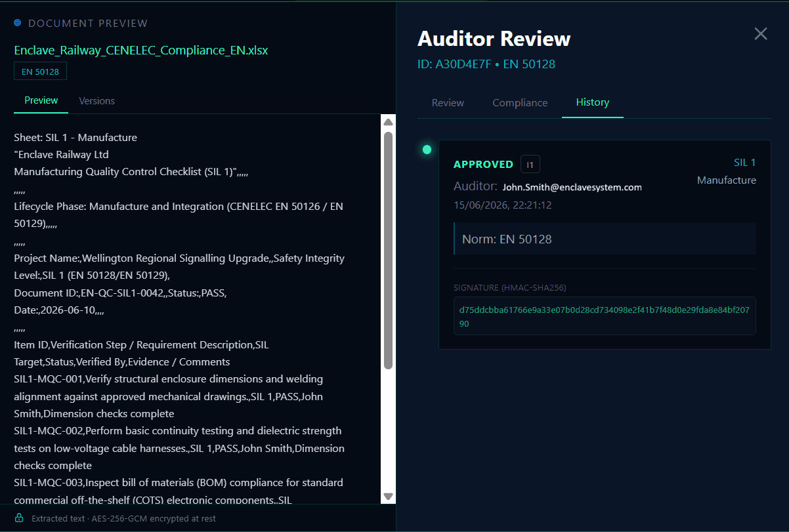Click the APPROVED status label
Screen dimensions: 789x532
click(x=484, y=165)
